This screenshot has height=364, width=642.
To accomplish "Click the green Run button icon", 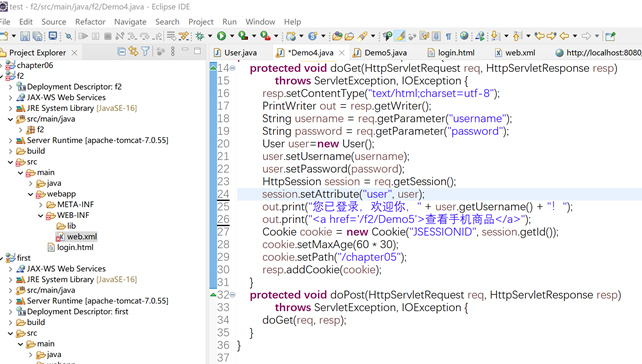I will (222, 36).
